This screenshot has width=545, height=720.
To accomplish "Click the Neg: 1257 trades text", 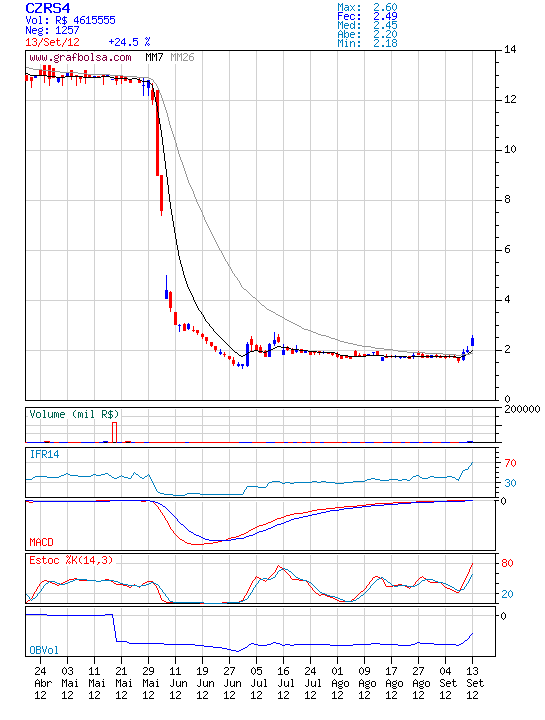I will click(x=52, y=31).
